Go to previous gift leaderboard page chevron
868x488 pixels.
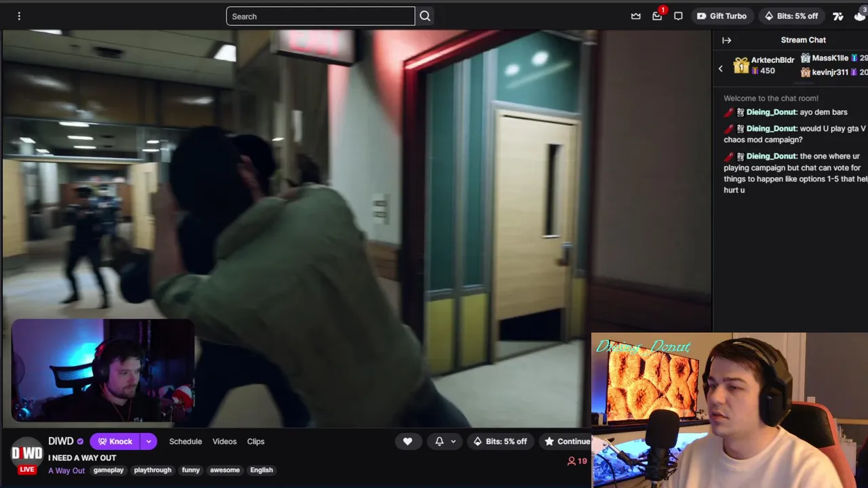pos(720,68)
